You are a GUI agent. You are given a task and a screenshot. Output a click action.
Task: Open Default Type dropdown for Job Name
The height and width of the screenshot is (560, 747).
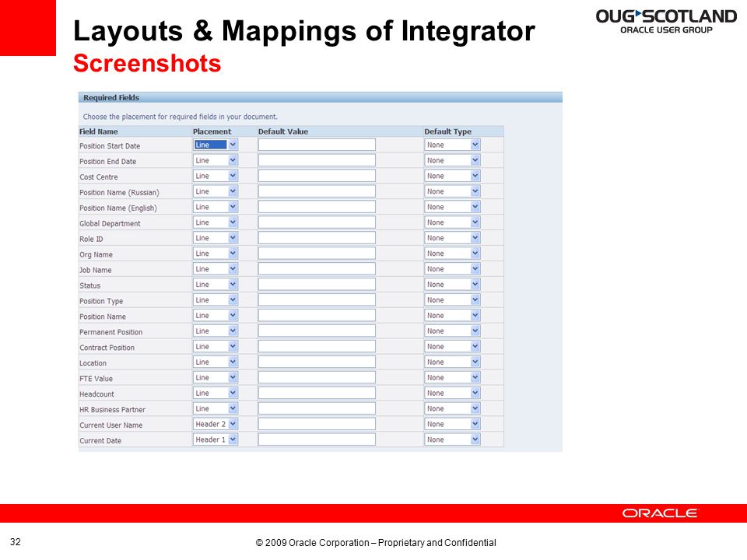coord(452,269)
